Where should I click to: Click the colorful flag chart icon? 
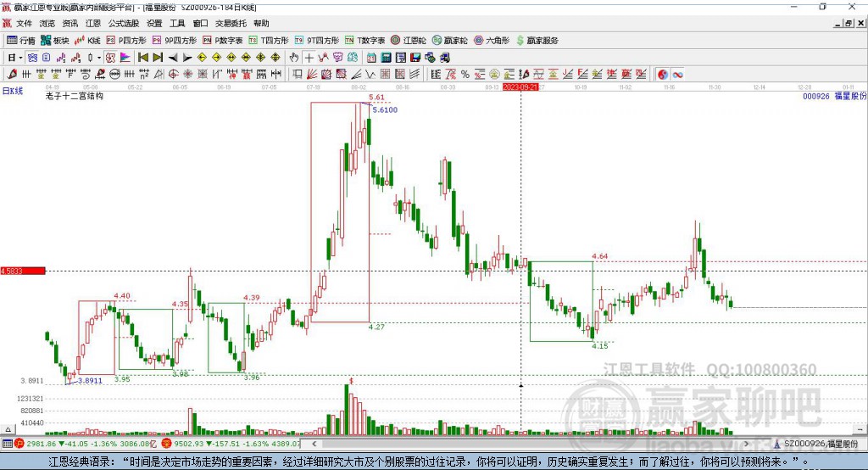pos(125,57)
